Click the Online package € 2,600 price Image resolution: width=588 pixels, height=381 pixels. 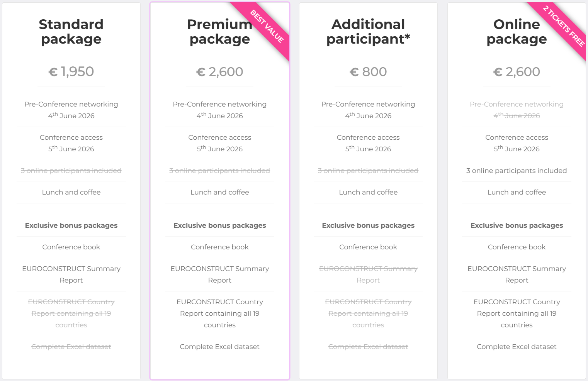click(x=517, y=72)
